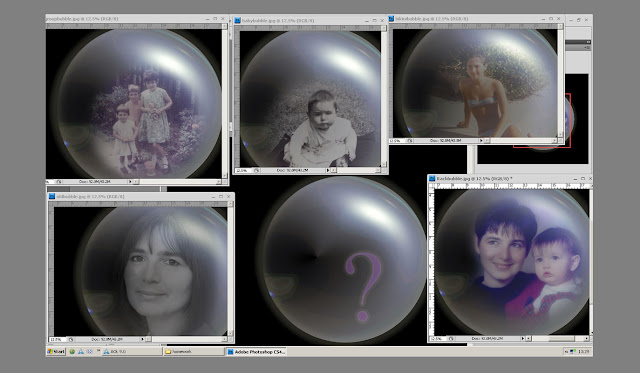Click status bar icon in groupbubble.jpg window
640x373 pixels.
point(59,182)
